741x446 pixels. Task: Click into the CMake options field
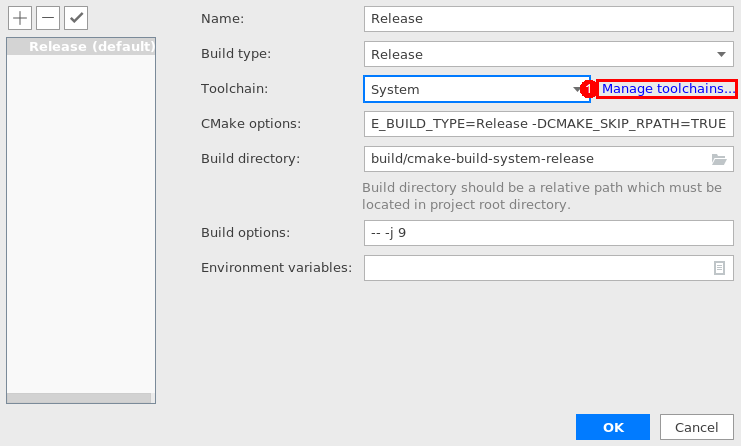(549, 124)
